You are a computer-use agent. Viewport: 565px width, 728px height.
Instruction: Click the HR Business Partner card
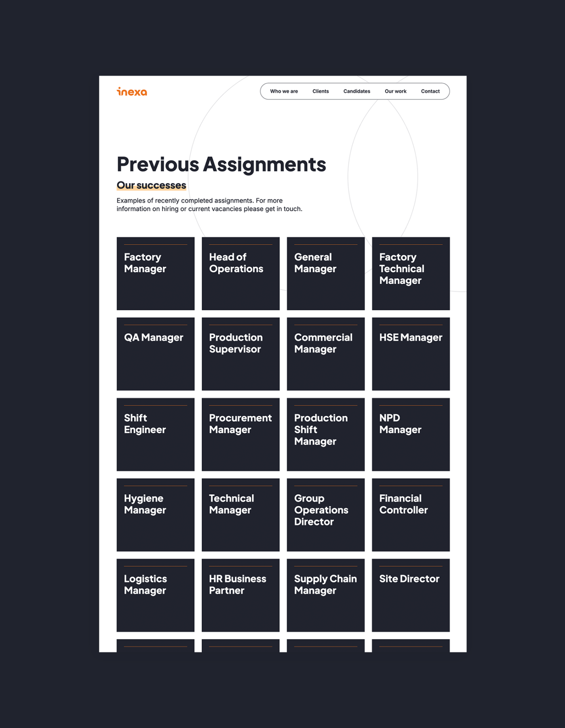tap(240, 595)
